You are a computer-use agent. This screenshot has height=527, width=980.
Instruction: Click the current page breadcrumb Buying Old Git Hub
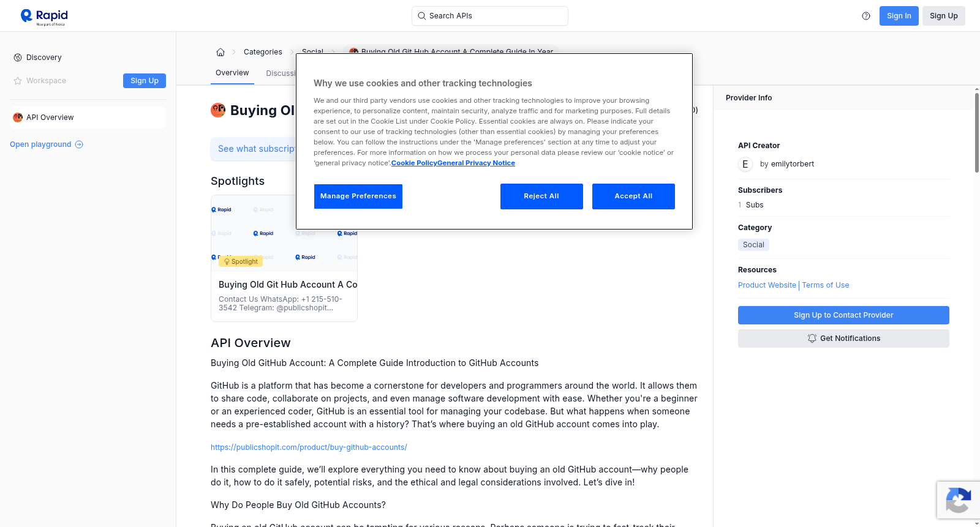tap(450, 51)
